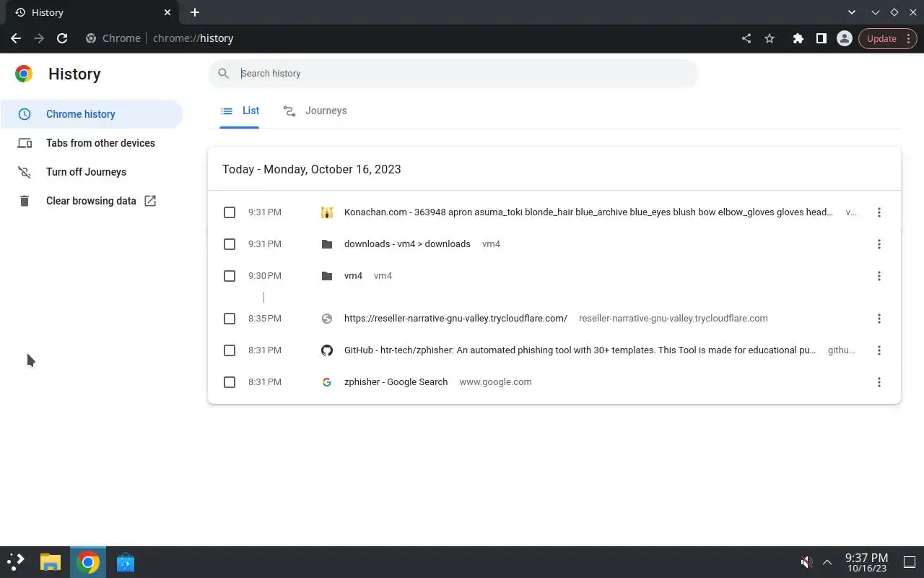Click the folder icon for vm4 entry
The width and height of the screenshot is (924, 578).
pos(327,276)
